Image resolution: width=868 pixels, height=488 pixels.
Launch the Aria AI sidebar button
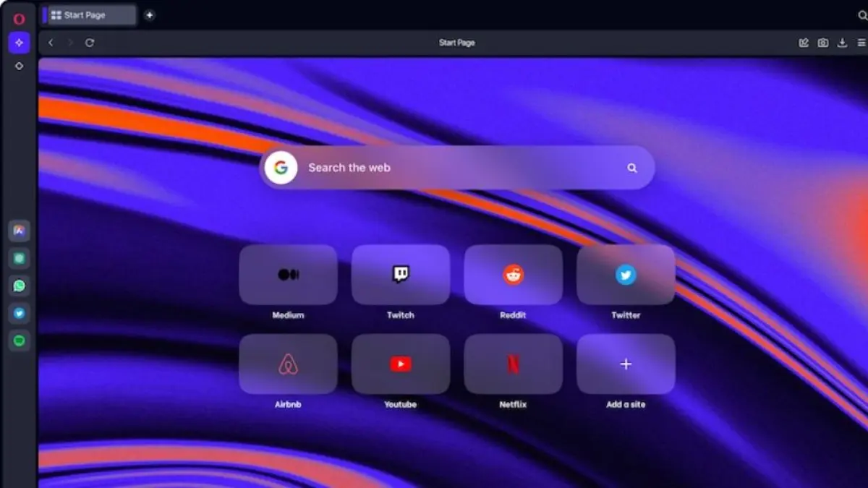[x=19, y=43]
